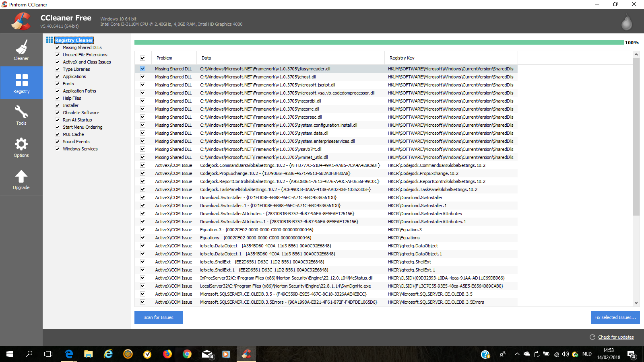Uncheck the Unused File Extensions option
The image size is (644, 362).
pos(58,55)
